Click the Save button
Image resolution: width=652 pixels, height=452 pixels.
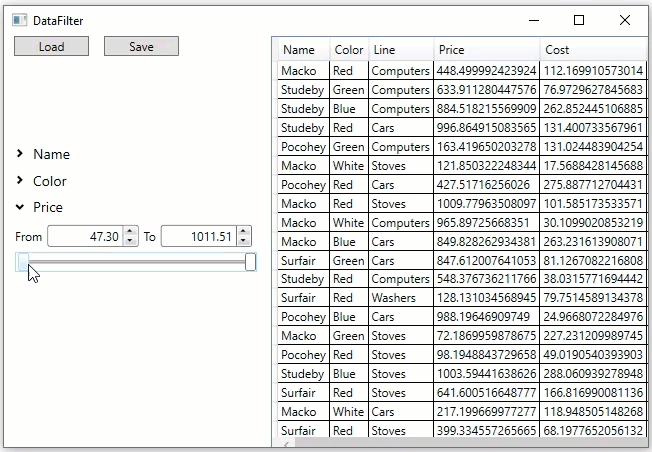(141, 46)
